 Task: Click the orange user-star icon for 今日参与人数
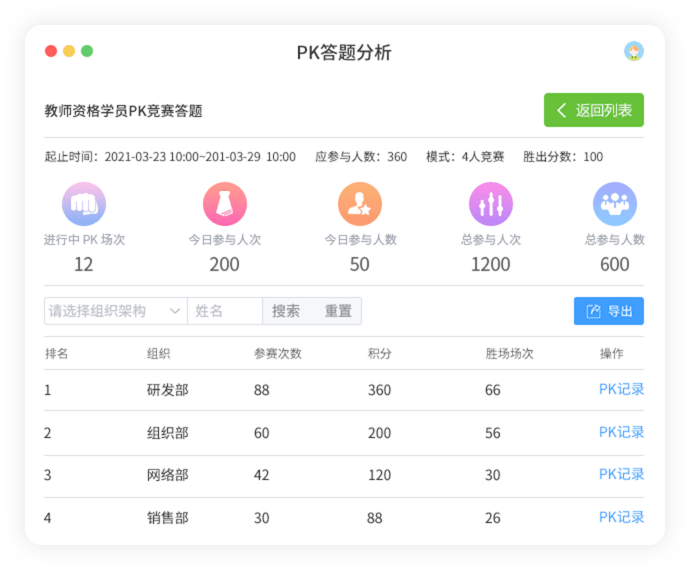click(x=359, y=205)
